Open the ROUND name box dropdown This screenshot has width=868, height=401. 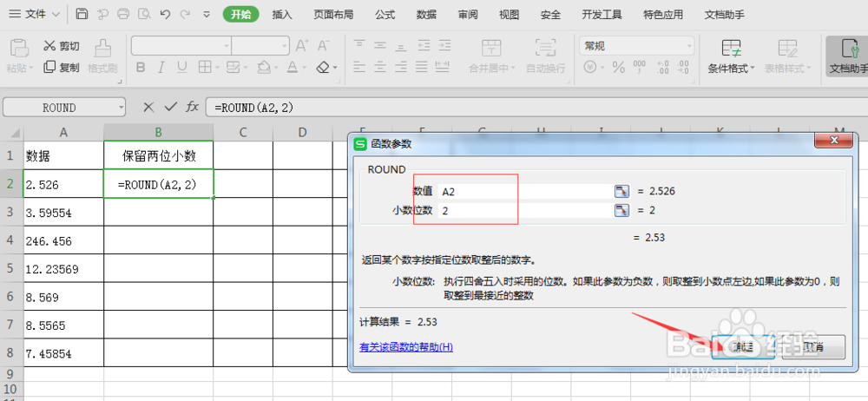coord(121,108)
